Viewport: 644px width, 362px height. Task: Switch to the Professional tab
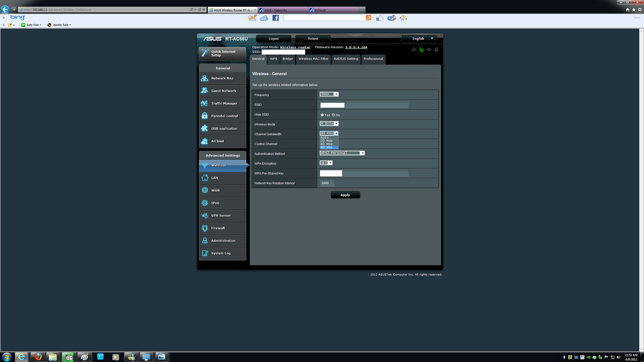pos(373,59)
